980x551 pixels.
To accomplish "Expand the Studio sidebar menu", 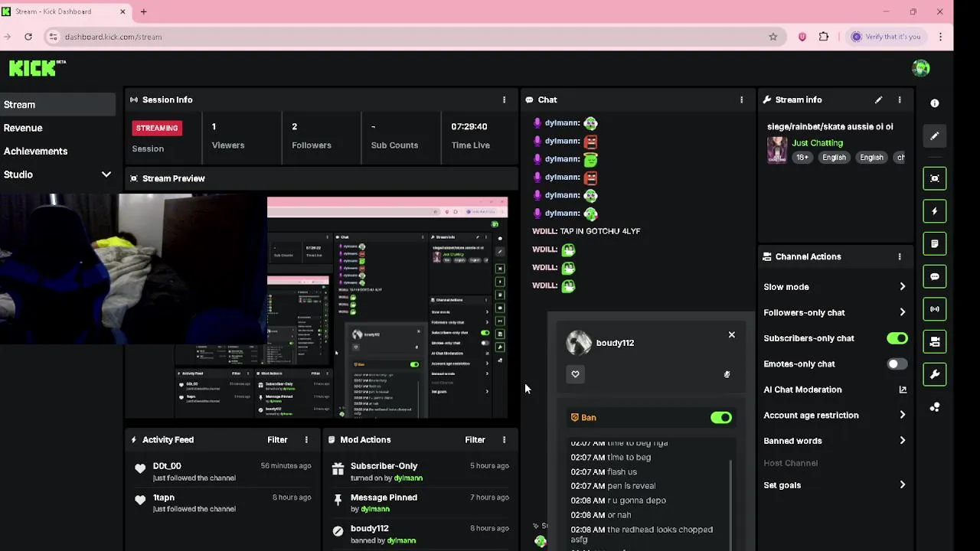I will click(x=106, y=174).
